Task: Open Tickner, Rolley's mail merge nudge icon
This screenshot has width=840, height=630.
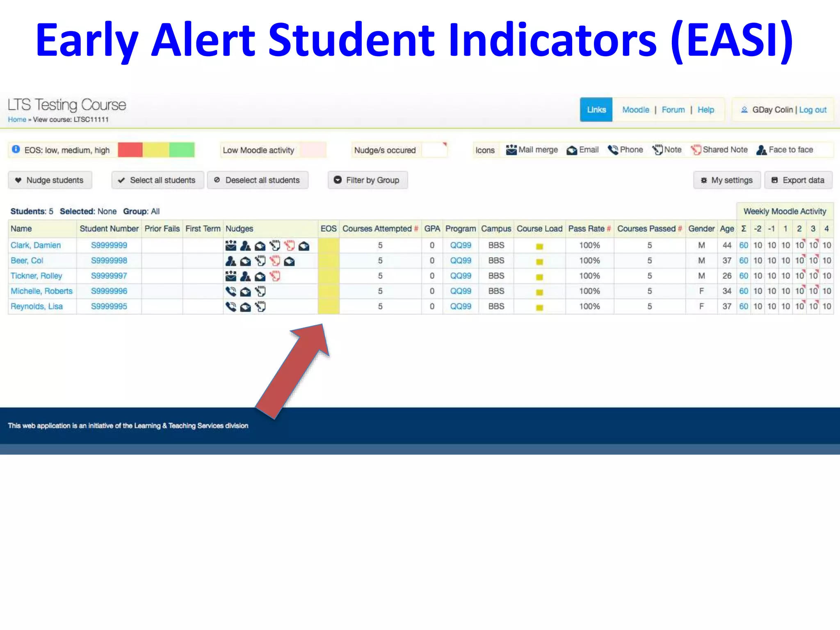Action: pyautogui.click(x=231, y=276)
